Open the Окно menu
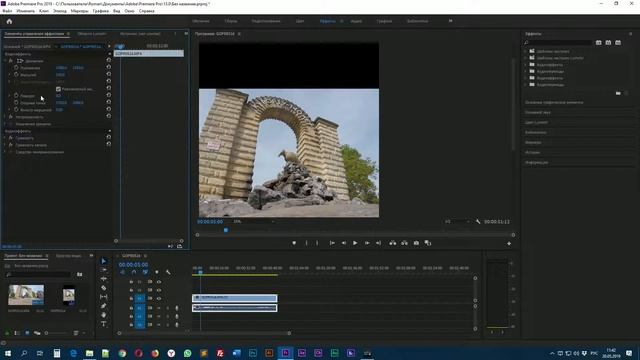Viewport: 640px width, 360px height. tap(129, 11)
